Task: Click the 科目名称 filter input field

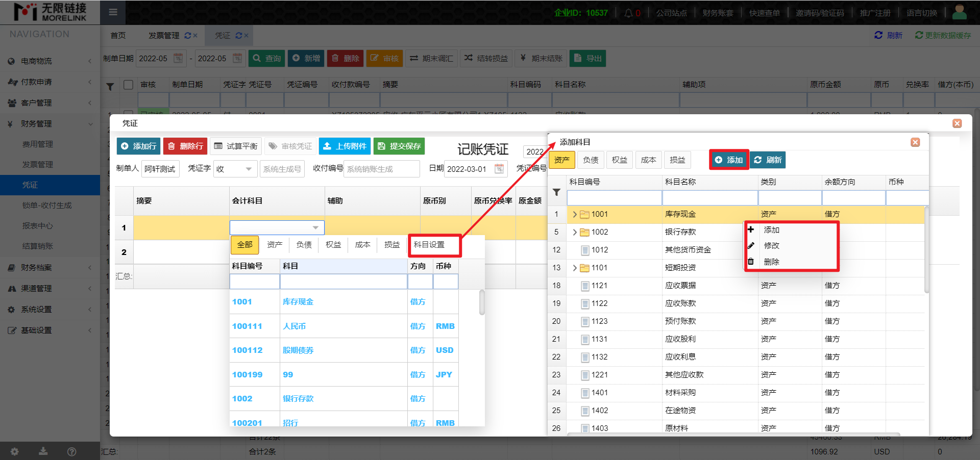Action: (x=709, y=198)
